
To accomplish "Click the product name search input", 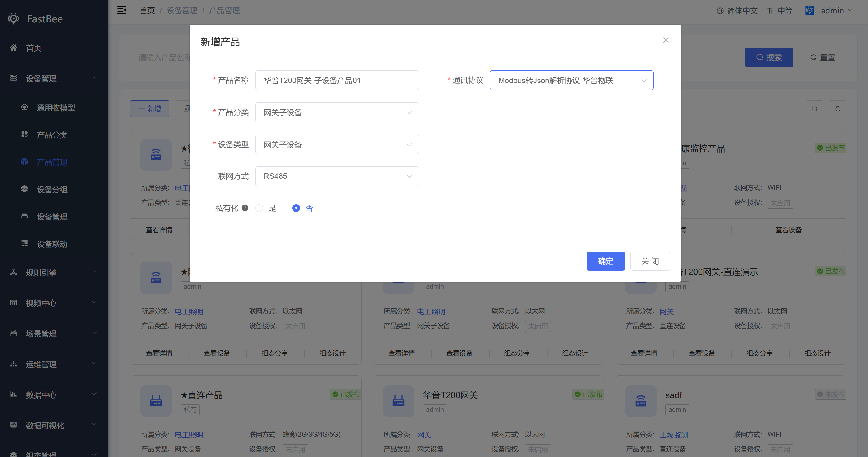I will (x=160, y=57).
